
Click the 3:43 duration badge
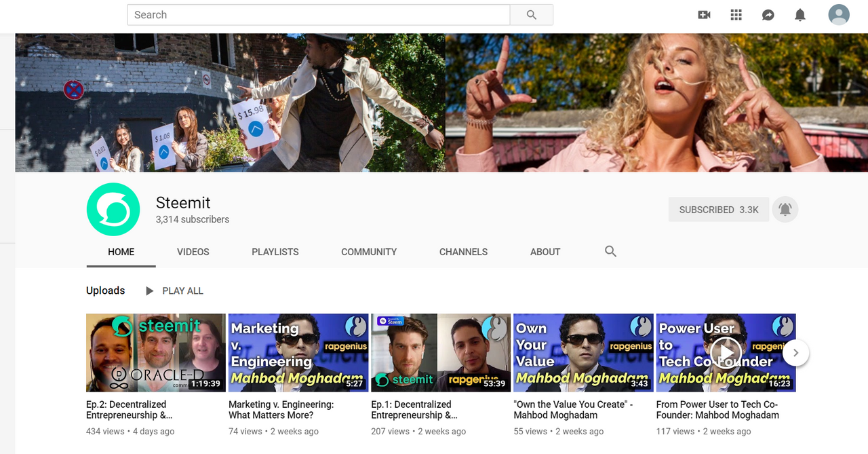(639, 383)
